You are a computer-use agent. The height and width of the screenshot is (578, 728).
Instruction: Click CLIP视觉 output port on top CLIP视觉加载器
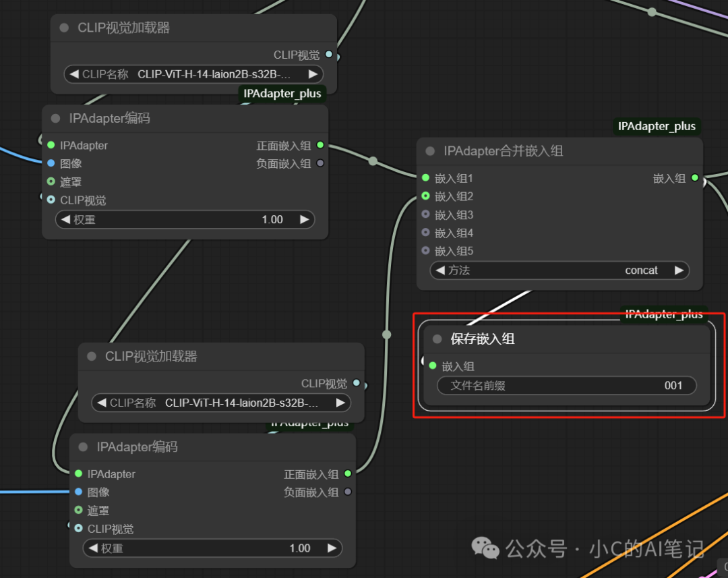point(329,55)
